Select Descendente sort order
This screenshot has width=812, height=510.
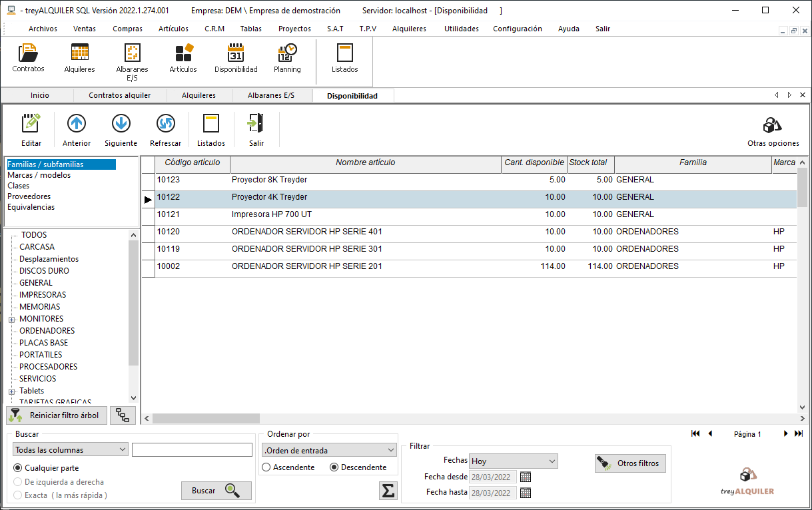358,467
